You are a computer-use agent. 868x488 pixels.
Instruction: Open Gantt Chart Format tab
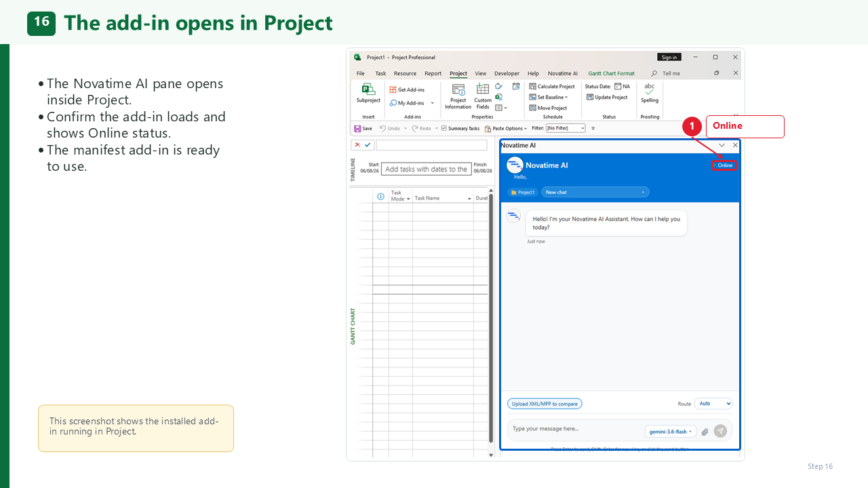(611, 73)
